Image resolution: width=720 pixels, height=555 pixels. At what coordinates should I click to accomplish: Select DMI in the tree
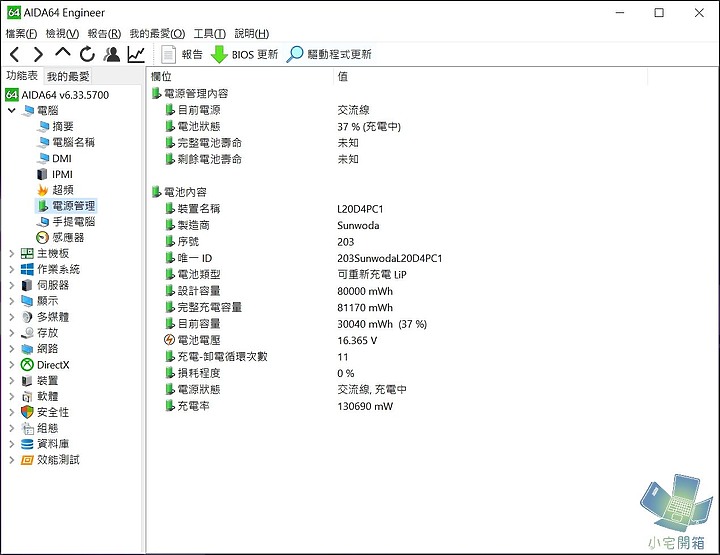[x=62, y=158]
